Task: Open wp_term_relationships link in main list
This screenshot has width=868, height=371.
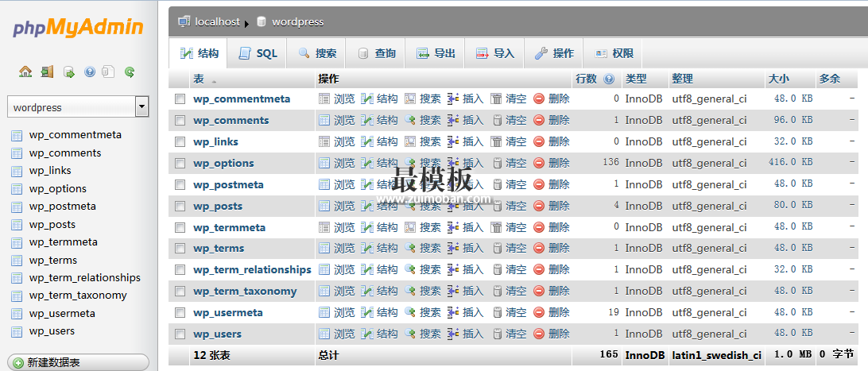Action: click(253, 270)
